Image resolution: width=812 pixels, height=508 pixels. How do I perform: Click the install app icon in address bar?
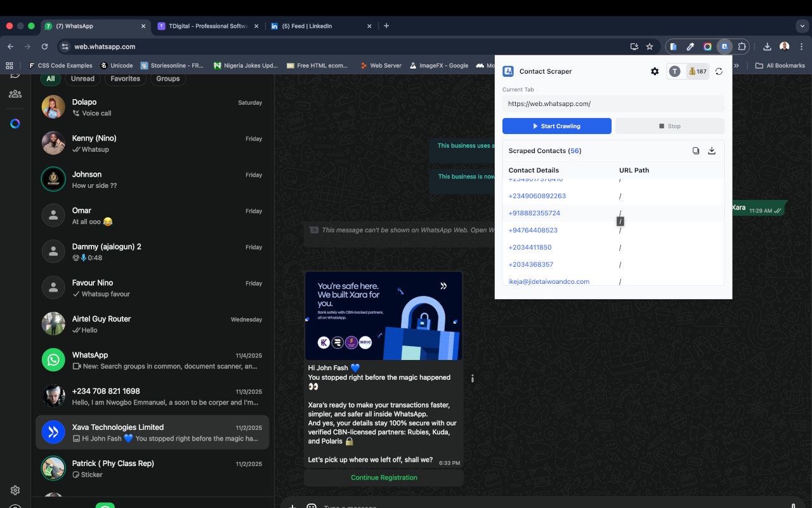pos(634,46)
